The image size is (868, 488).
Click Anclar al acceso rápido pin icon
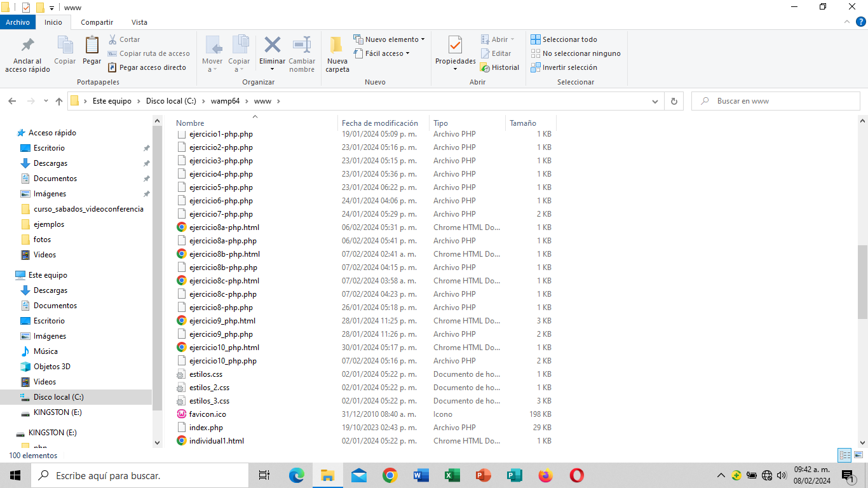(27, 46)
